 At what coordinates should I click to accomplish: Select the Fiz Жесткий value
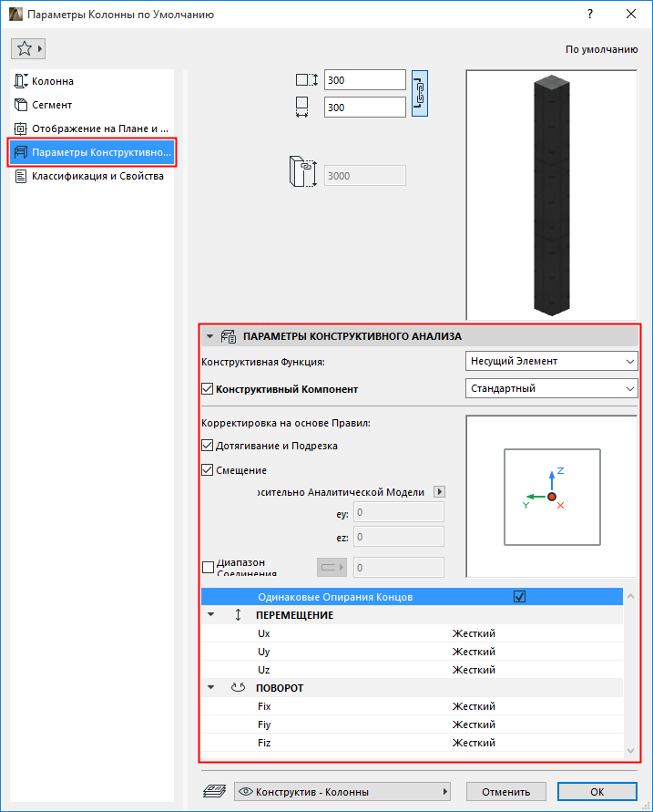(x=474, y=743)
